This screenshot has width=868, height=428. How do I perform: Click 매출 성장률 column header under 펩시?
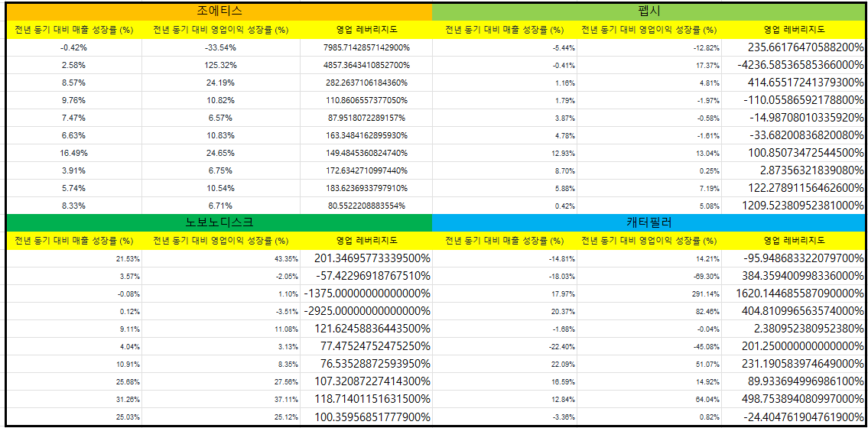[505, 30]
